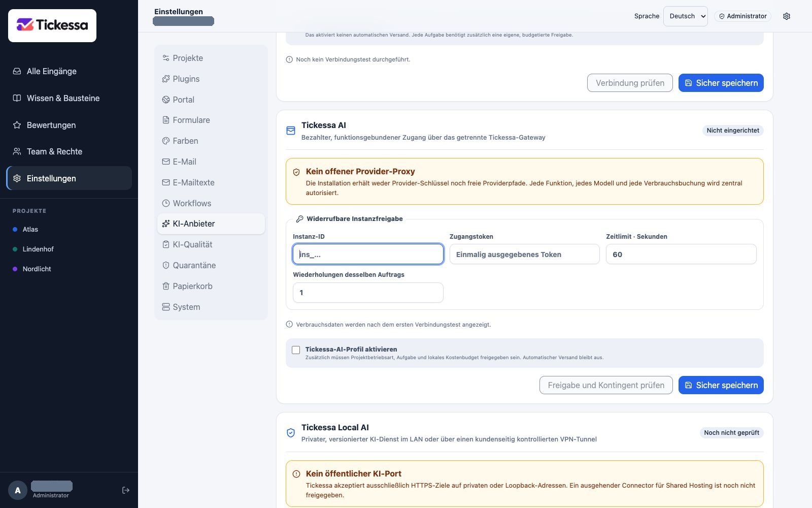The image size is (812, 508).
Task: Click the Alle Eingänge inbox icon
Action: [17, 71]
